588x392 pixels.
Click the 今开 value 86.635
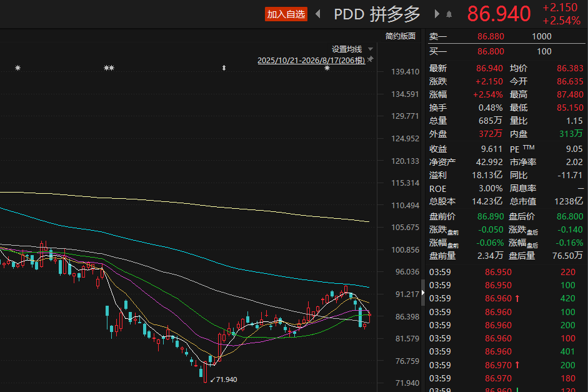pos(570,81)
